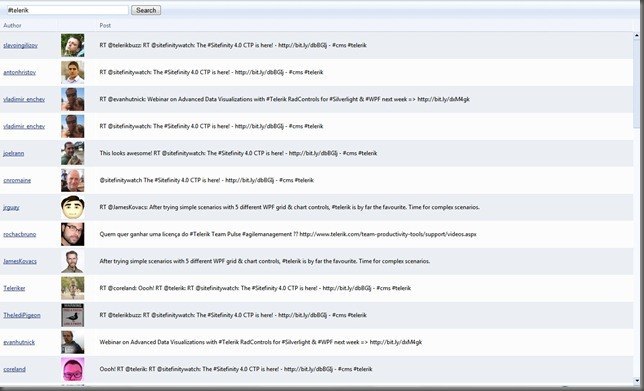Click evanhutnick's avatar picture
The height and width of the screenshot is (391, 644).
coord(73,342)
